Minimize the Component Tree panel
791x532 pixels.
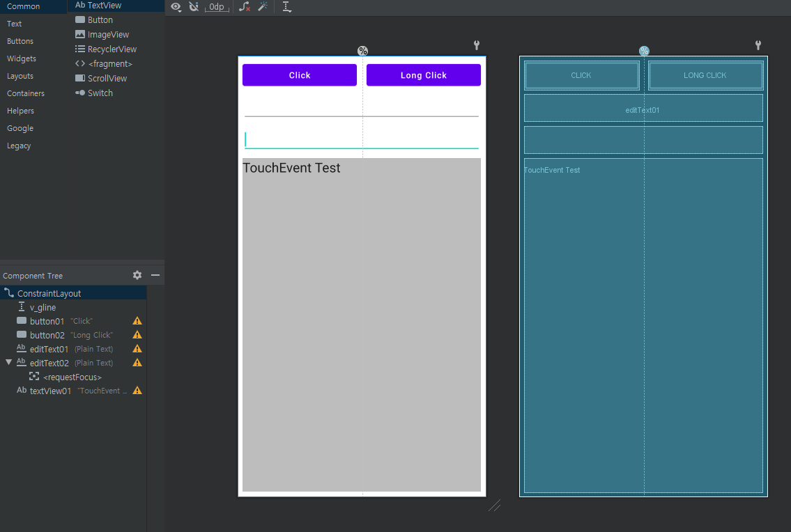point(155,275)
